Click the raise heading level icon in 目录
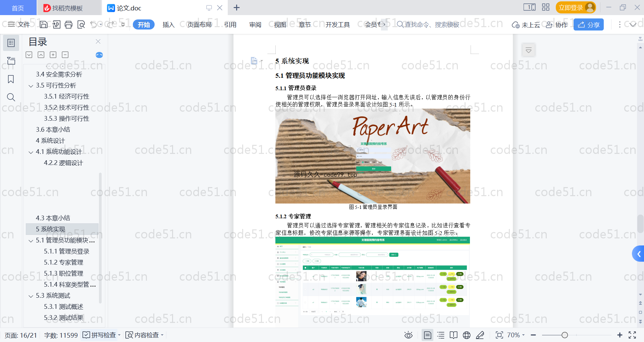Image resolution: width=644 pixels, height=342 pixels. point(41,55)
